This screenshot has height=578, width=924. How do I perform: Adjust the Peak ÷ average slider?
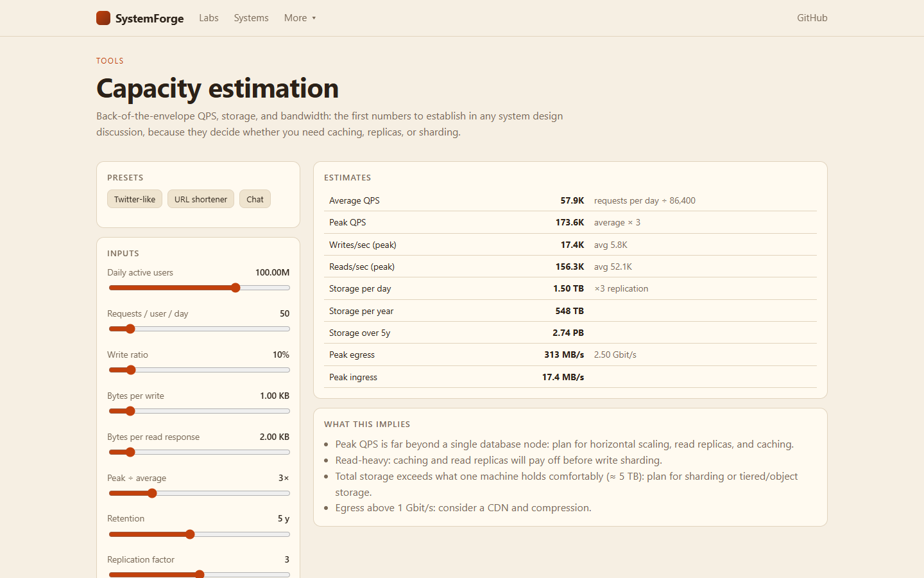pyautogui.click(x=199, y=493)
